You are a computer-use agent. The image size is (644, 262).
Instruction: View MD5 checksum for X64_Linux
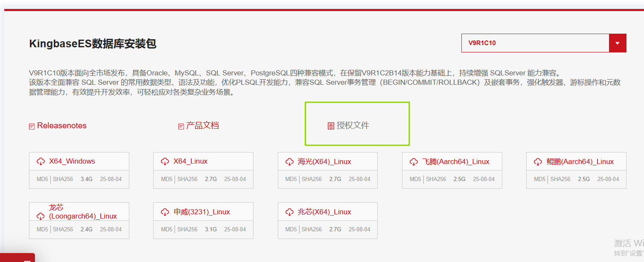[166, 179]
